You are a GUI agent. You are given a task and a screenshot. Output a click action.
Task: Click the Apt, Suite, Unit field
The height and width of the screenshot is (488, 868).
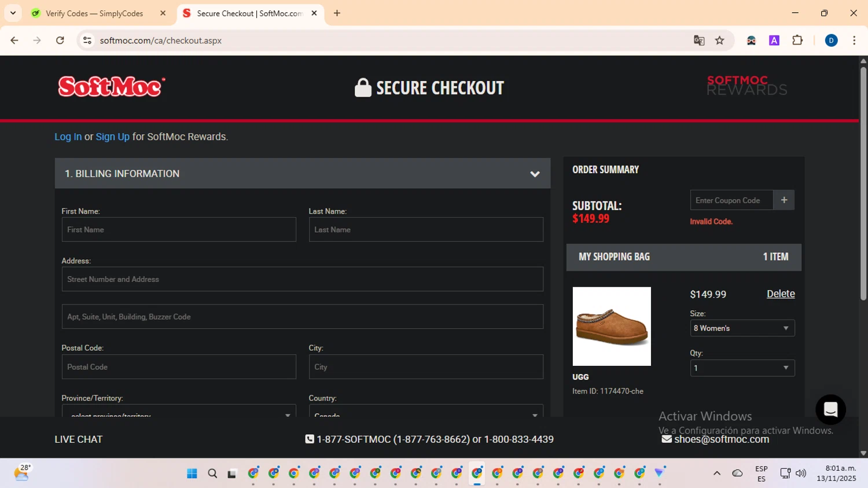pyautogui.click(x=303, y=317)
